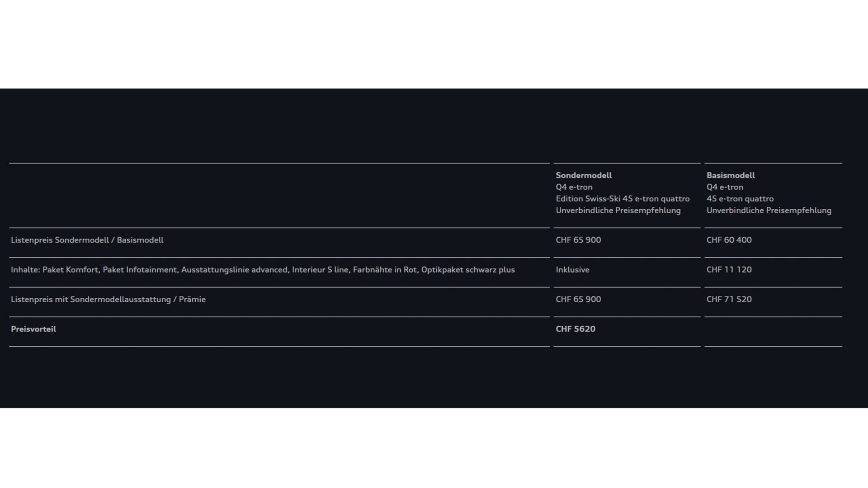The width and height of the screenshot is (868, 488).
Task: Click 45 e-tron quattro under Basismodell
Action: 740,199
